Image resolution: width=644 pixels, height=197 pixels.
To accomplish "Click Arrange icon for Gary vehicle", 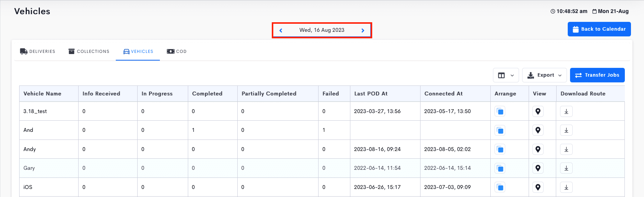I will coord(500,168).
